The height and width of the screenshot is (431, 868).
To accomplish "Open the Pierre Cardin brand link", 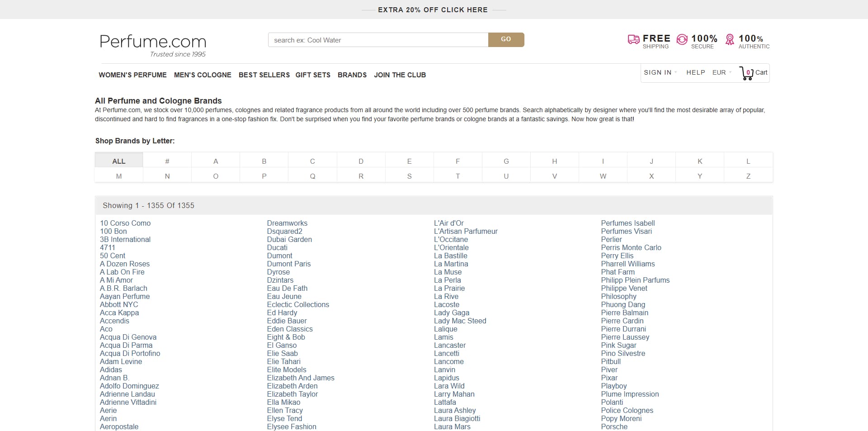I will click(x=623, y=321).
